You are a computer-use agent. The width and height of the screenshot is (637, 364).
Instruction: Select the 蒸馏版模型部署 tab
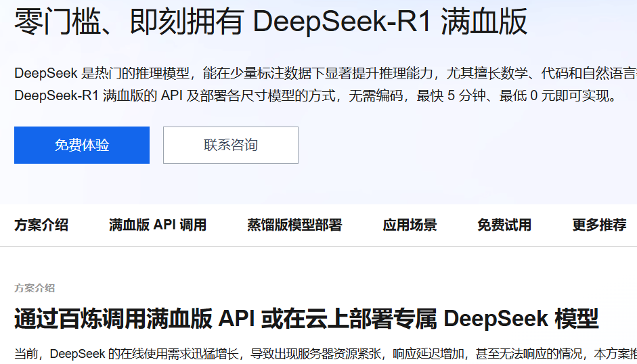[x=294, y=225]
